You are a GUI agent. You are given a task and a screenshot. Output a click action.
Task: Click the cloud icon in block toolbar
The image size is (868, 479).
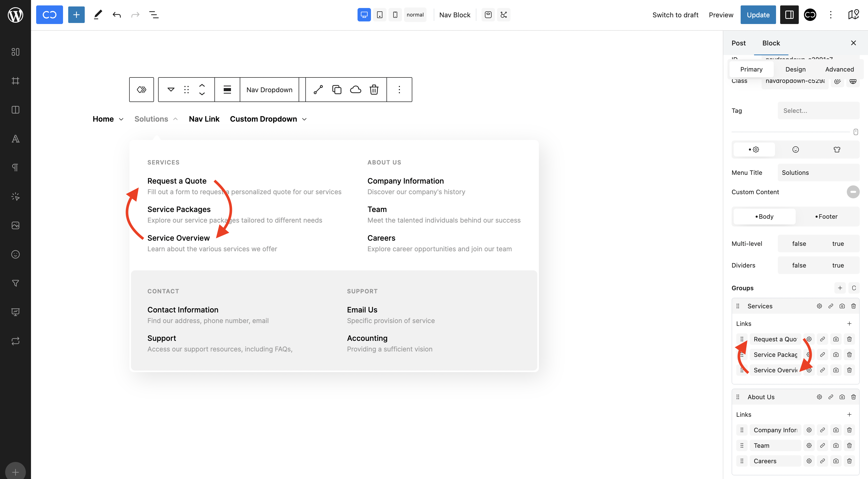click(x=355, y=90)
